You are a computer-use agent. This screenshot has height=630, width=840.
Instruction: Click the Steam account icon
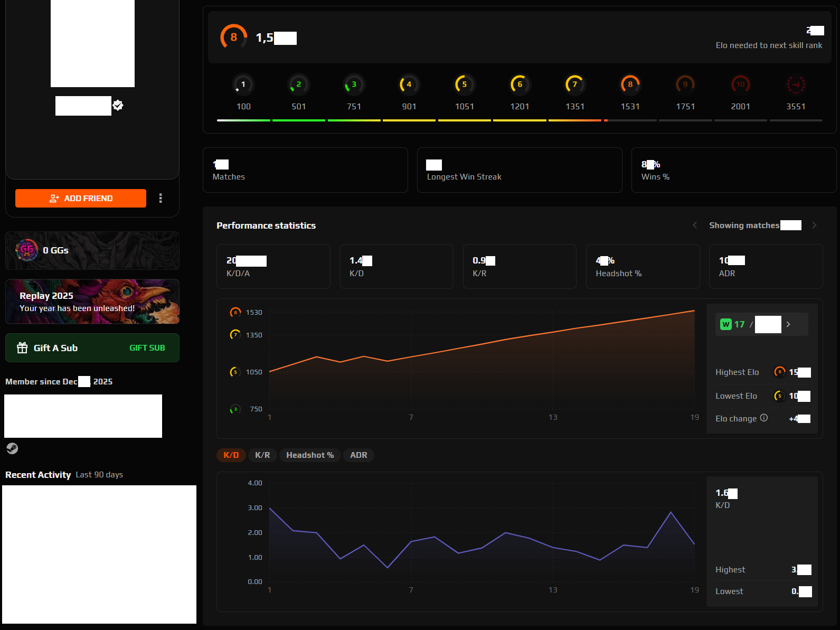(12, 448)
